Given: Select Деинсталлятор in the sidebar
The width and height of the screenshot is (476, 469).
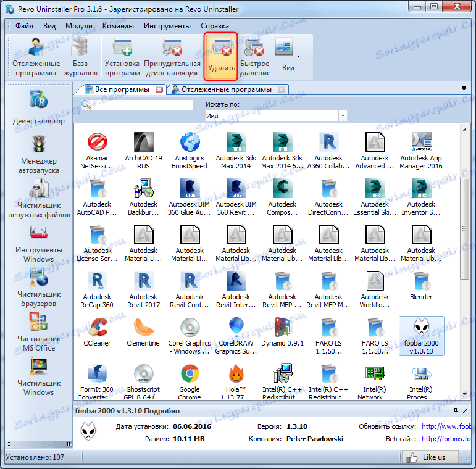Looking at the screenshot, I should [x=38, y=108].
